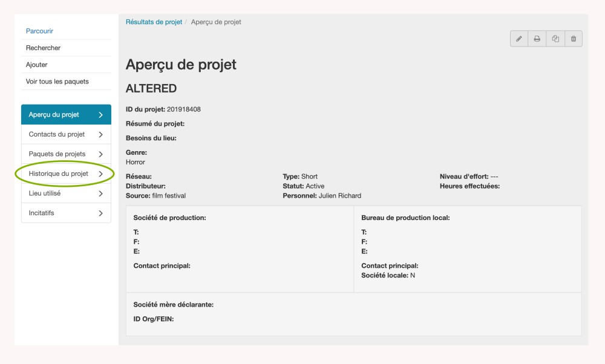Click the print project icon
Image resolution: width=605 pixels, height=364 pixels.
coord(537,39)
